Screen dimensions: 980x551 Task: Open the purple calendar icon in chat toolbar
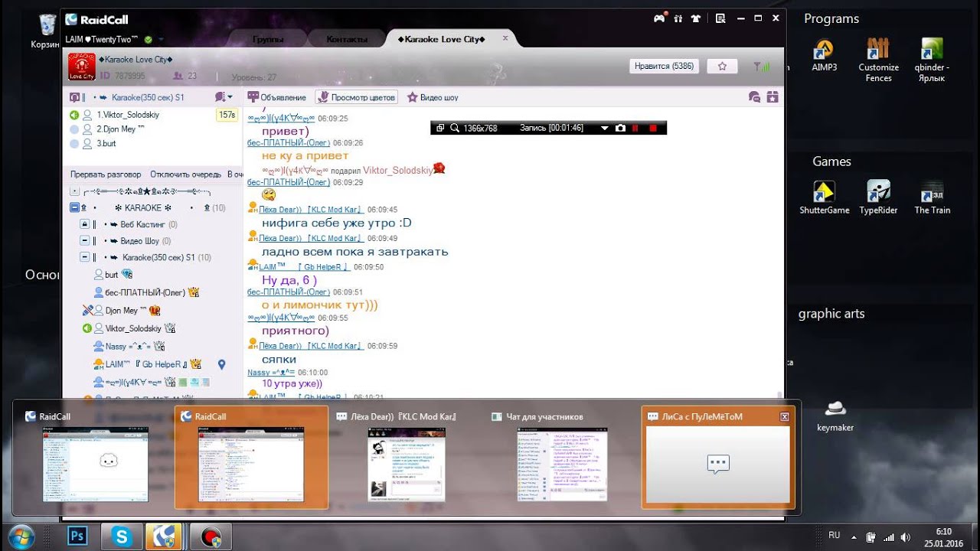click(773, 97)
